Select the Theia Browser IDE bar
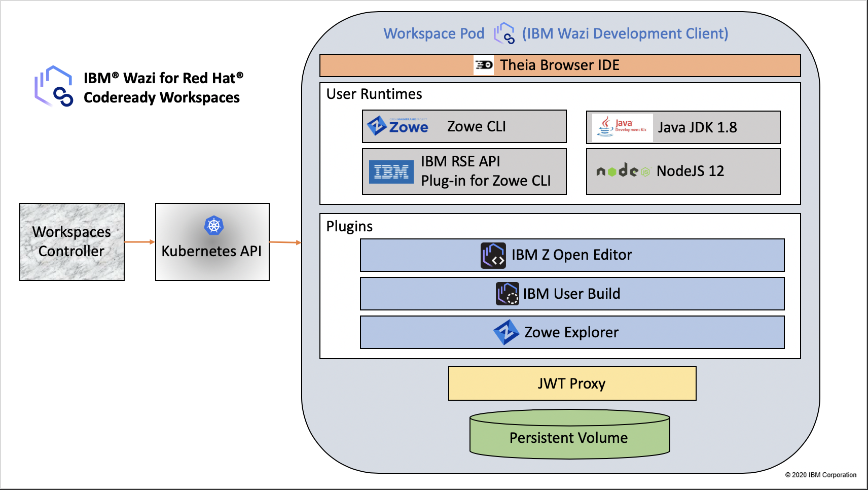This screenshot has width=868, height=490. tap(560, 65)
